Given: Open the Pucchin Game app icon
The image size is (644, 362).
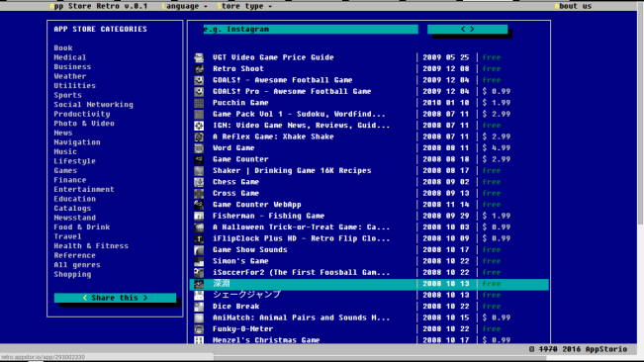Looking at the screenshot, I should pyautogui.click(x=199, y=103).
